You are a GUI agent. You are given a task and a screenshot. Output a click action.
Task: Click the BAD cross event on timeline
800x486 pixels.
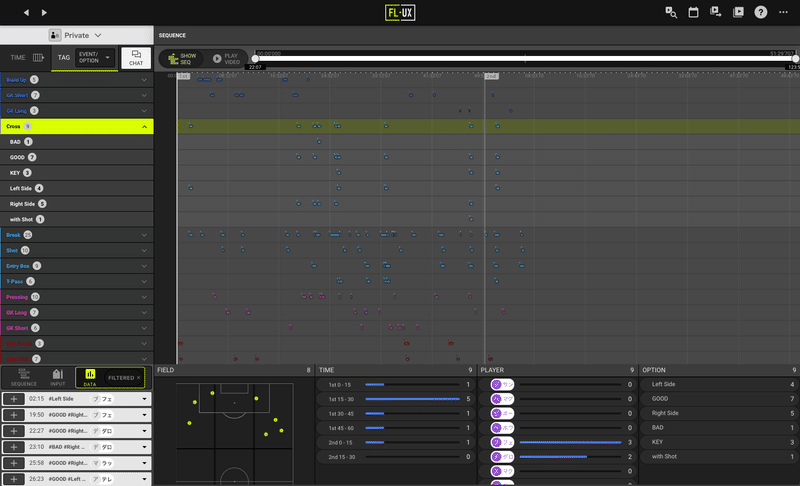coord(319,141)
